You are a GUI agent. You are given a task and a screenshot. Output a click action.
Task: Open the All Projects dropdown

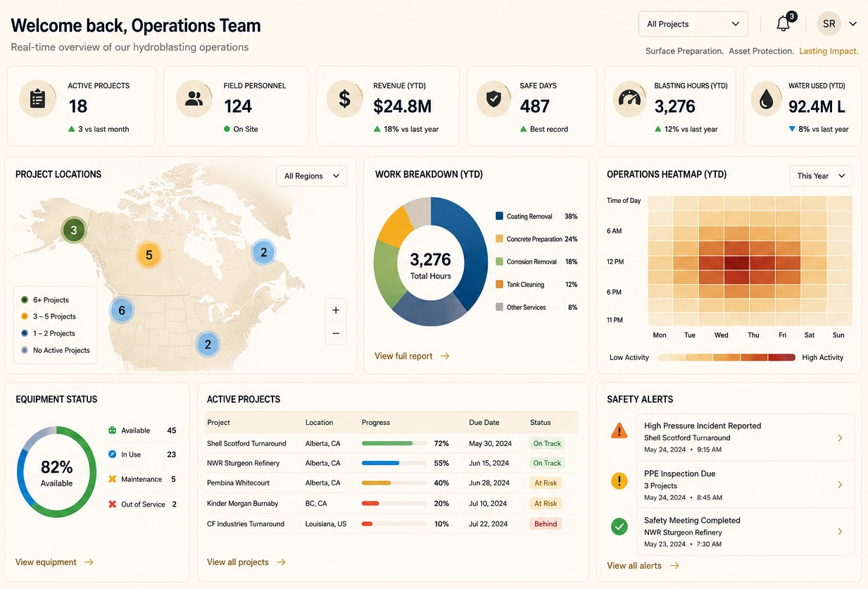coord(693,24)
